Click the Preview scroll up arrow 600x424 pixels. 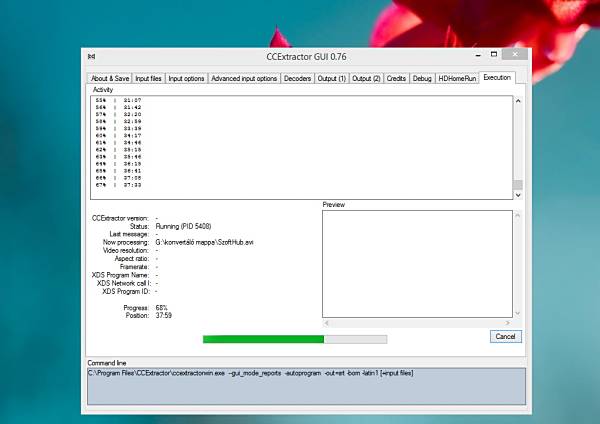tap(518, 215)
